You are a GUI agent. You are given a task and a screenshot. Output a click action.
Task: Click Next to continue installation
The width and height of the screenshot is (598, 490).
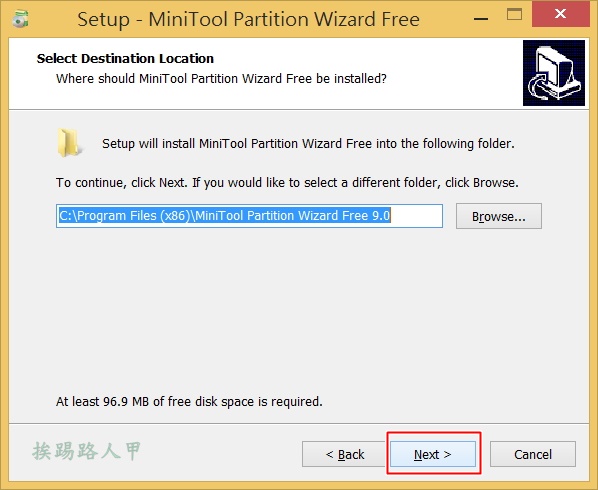point(433,454)
